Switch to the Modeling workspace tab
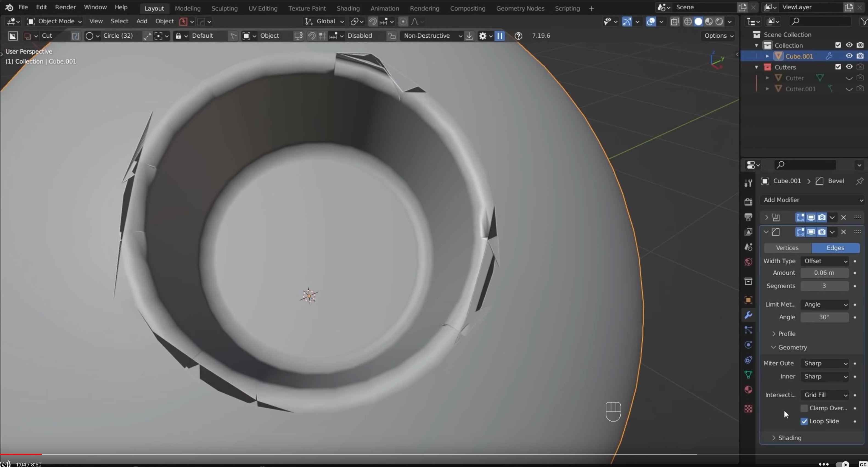This screenshot has width=868, height=467. coord(187,9)
